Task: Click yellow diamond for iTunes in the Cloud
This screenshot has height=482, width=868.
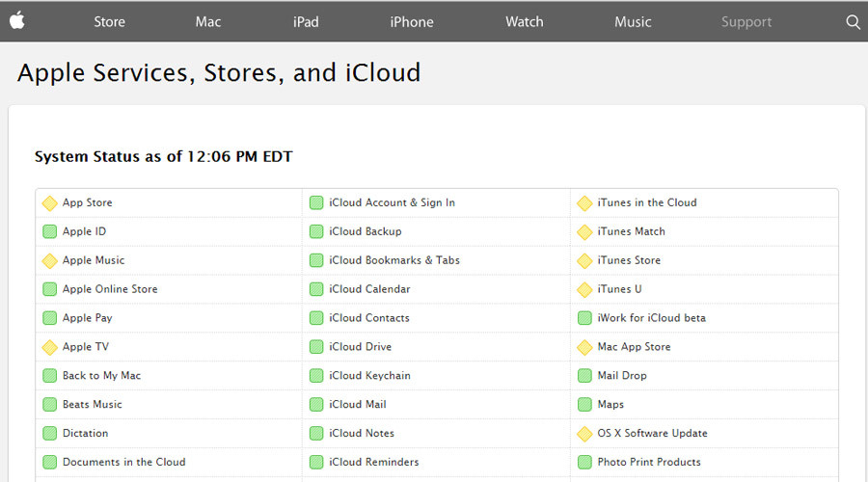Action: tap(584, 203)
